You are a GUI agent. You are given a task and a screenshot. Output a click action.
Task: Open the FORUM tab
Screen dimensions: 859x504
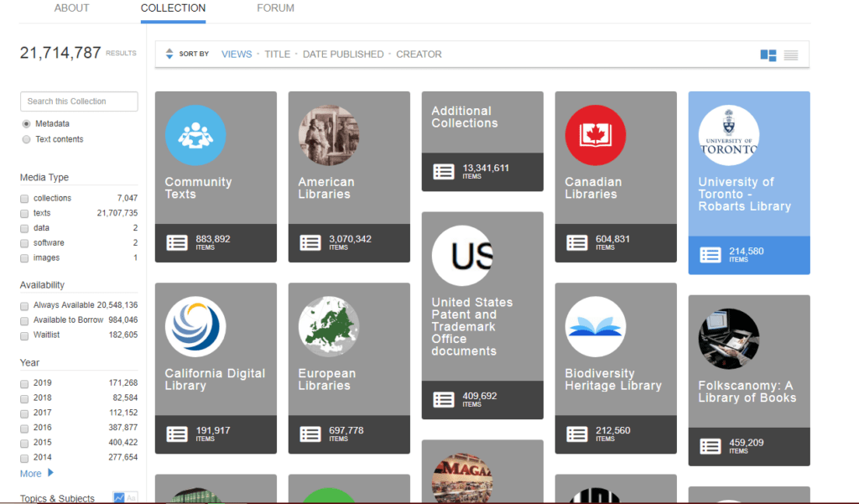click(x=275, y=8)
